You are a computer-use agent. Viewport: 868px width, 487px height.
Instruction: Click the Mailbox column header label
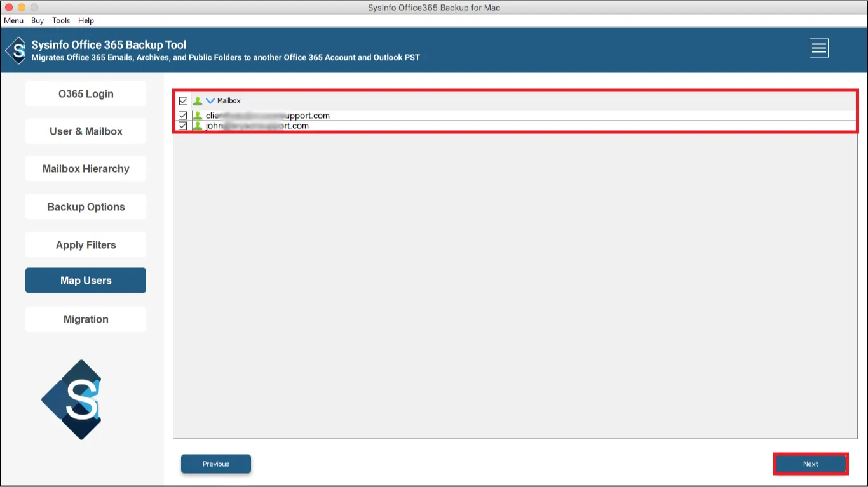229,101
